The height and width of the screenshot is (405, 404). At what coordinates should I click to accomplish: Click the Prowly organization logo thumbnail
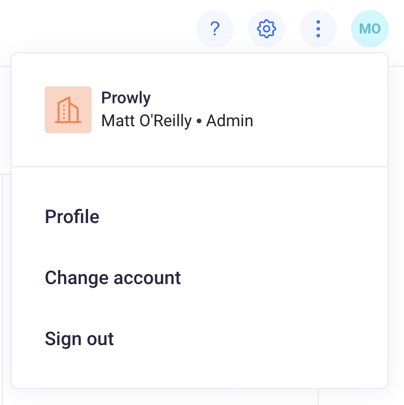coord(68,110)
